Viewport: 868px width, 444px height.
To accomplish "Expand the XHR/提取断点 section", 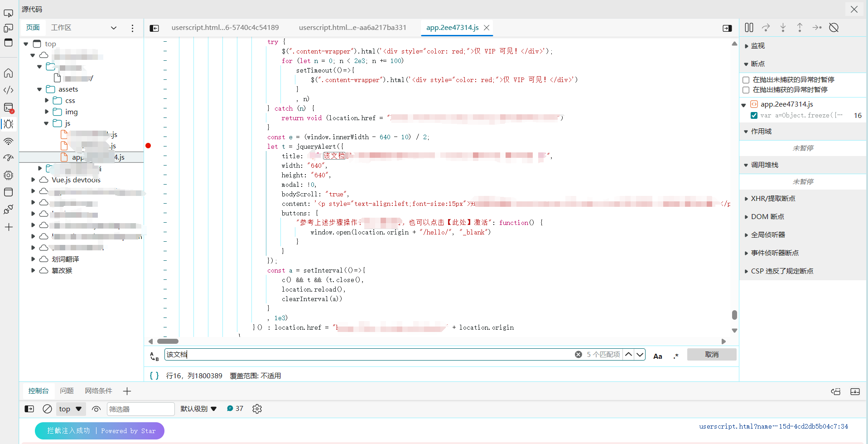I will point(773,199).
